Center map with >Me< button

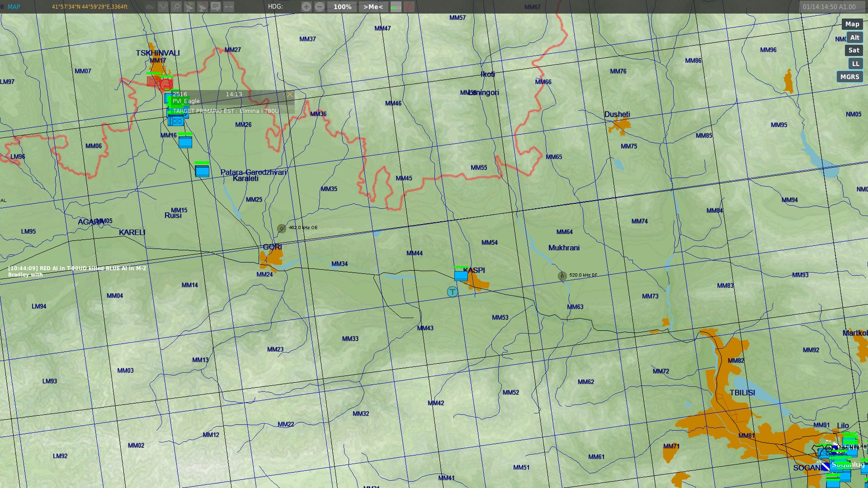(373, 7)
